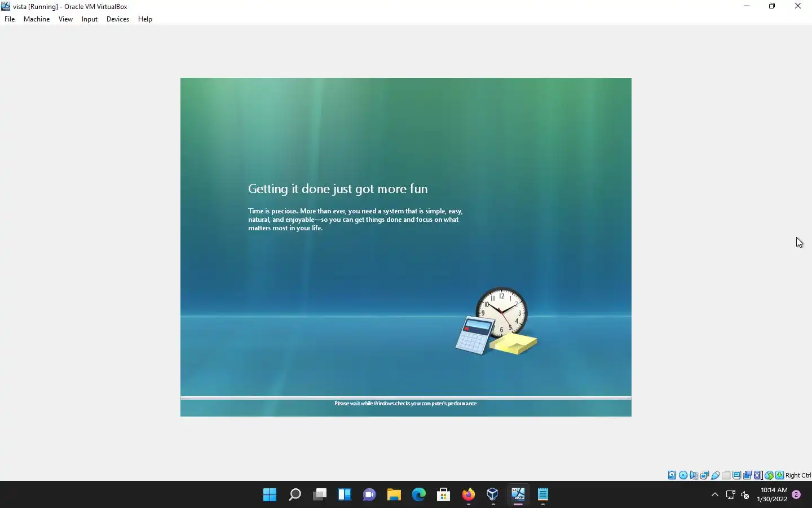812x508 pixels.
Task: Click the running vista VM taskbar icon
Action: 518,495
